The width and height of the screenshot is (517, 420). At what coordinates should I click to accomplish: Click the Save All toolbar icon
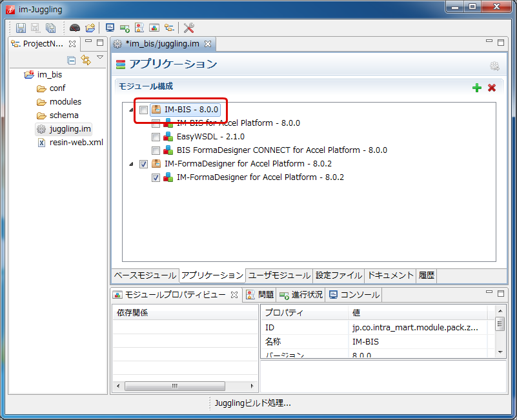pyautogui.click(x=50, y=28)
